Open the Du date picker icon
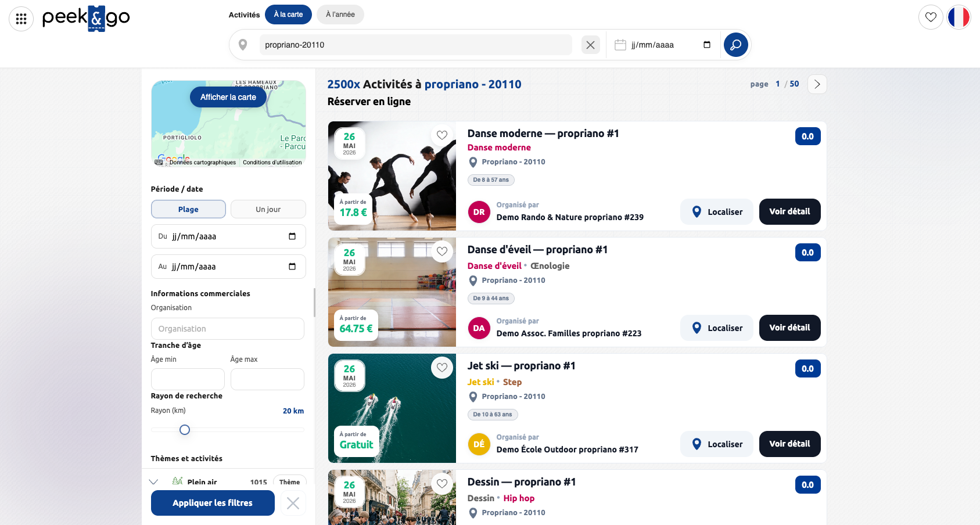This screenshot has height=525, width=980. (x=292, y=236)
